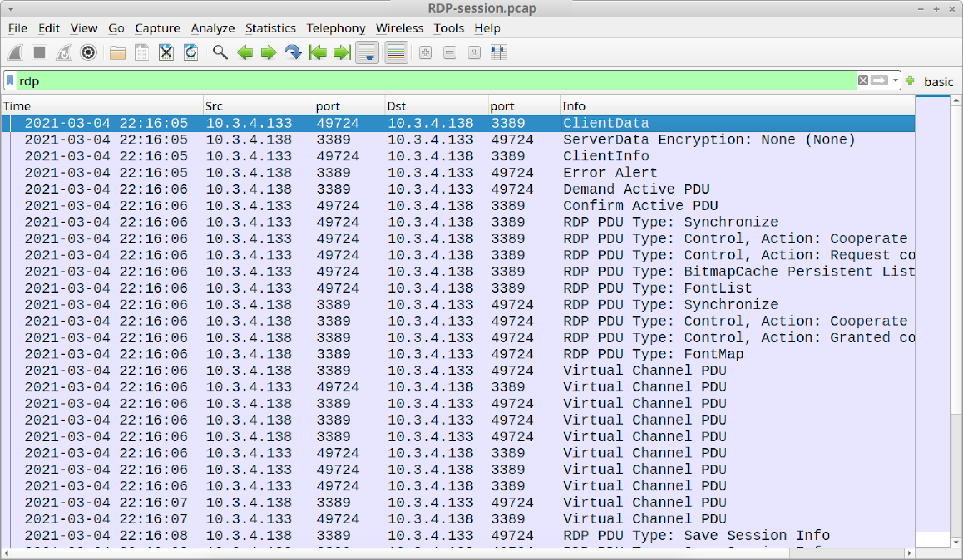
Task: Zoom in on the packet list
Action: pyautogui.click(x=426, y=53)
